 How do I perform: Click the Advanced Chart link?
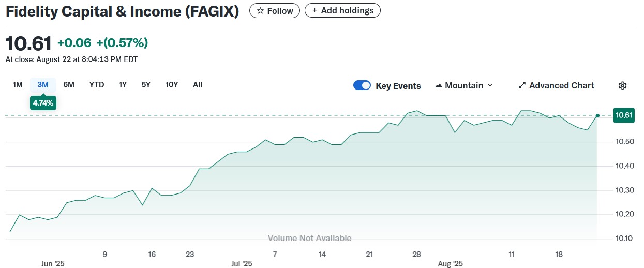tap(561, 86)
